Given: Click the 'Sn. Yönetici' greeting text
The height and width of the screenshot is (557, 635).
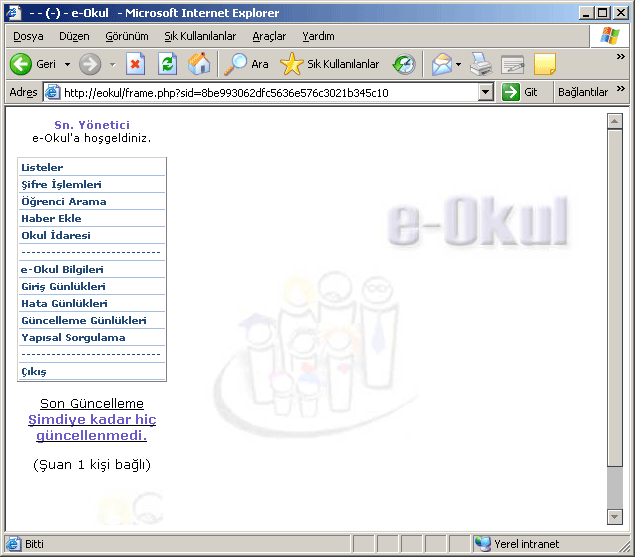Looking at the screenshot, I should (x=92, y=125).
